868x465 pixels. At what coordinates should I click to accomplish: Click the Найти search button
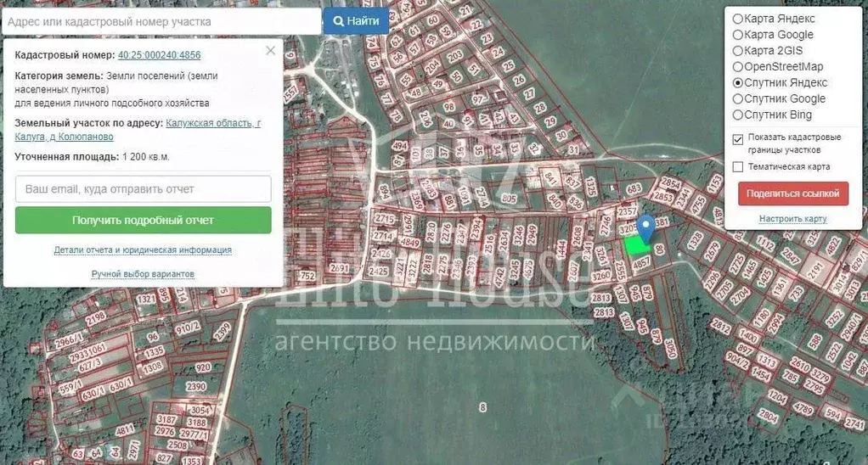click(x=356, y=21)
